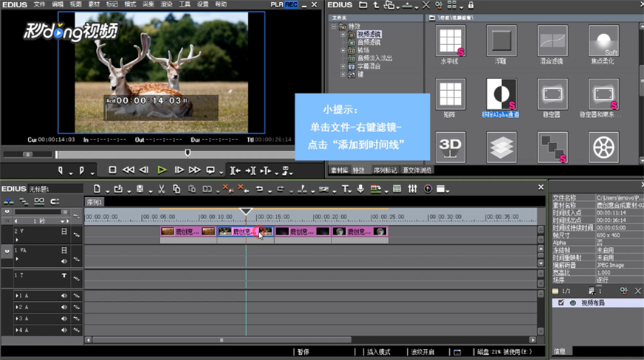Click the Rewind button
The image size is (644, 360).
(129, 170)
